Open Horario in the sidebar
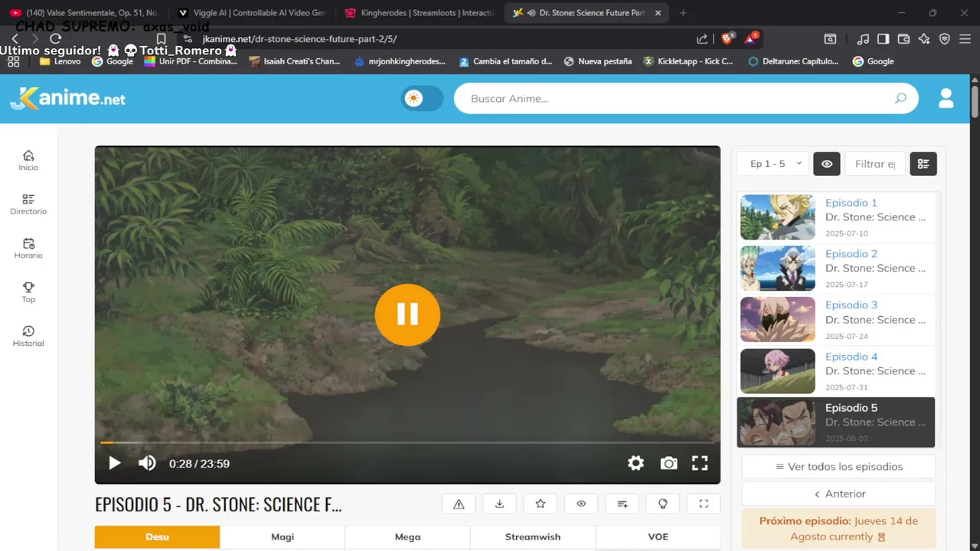This screenshot has height=551, width=980. click(28, 249)
